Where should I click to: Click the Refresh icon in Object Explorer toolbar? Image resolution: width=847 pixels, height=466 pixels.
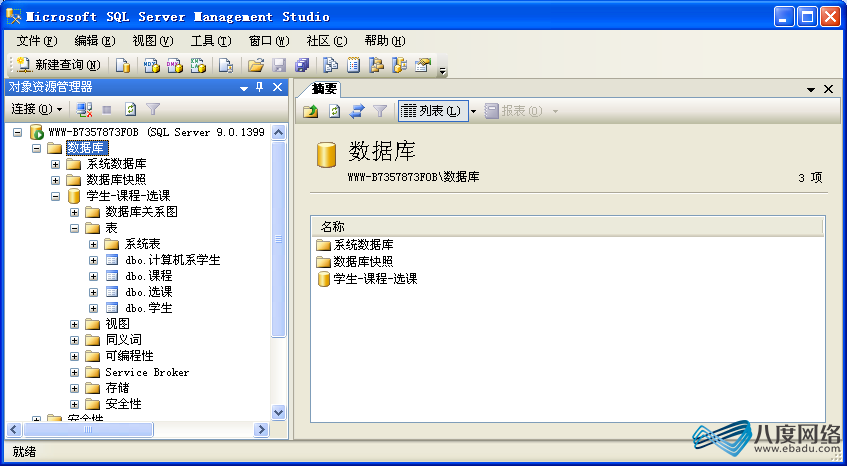click(130, 110)
